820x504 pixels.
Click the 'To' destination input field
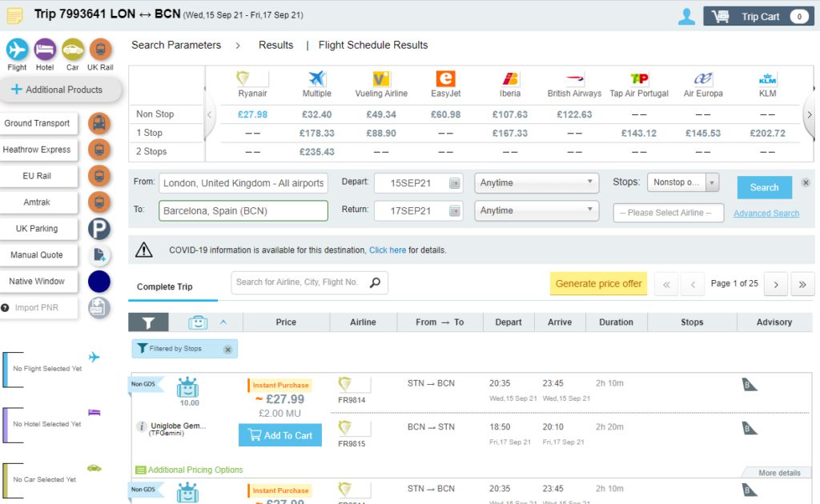[243, 211]
